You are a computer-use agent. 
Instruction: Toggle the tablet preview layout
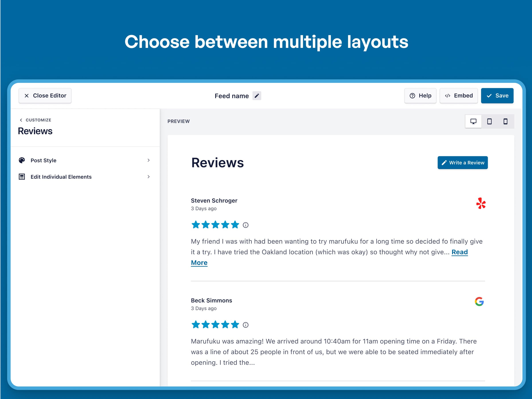(x=489, y=121)
